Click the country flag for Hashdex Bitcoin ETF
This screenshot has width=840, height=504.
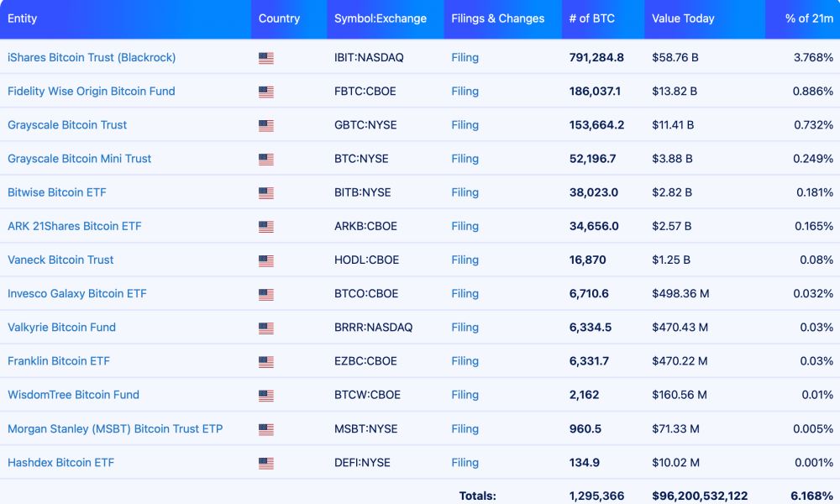266,462
